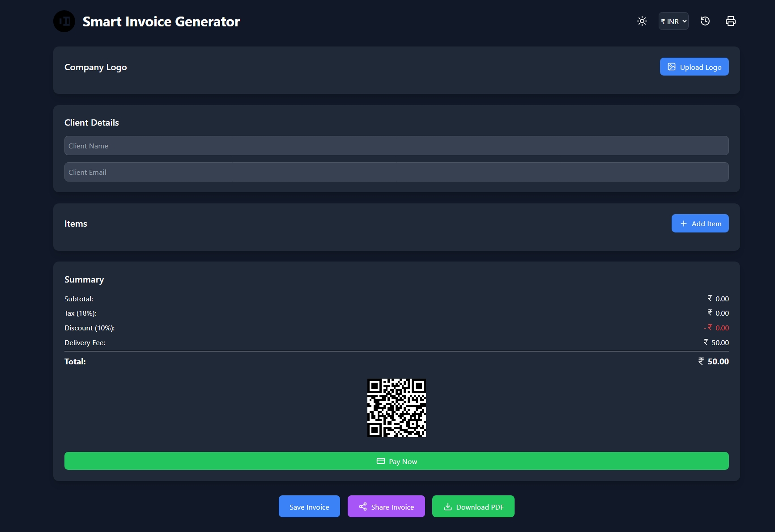The width and height of the screenshot is (775, 532).
Task: Click the Smart Invoice Generator logo icon
Action: pos(64,21)
